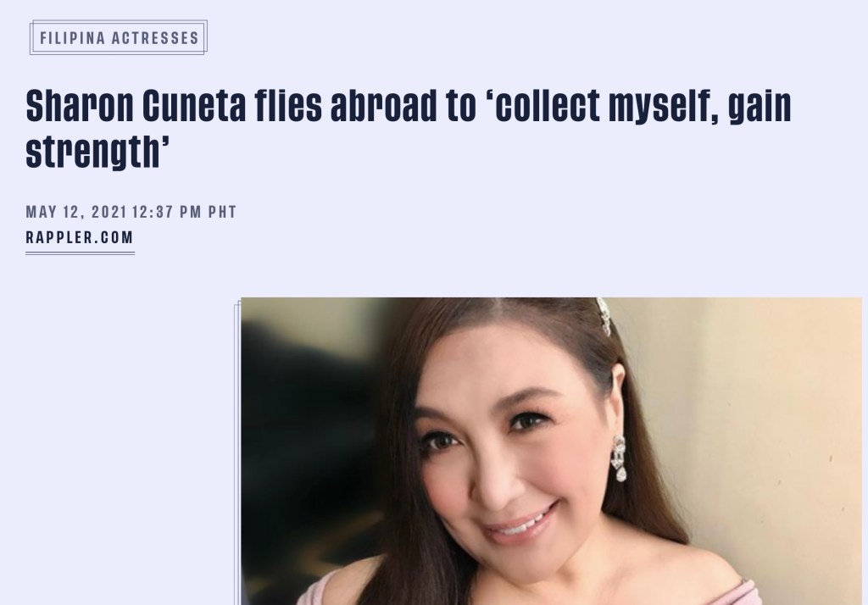The image size is (868, 605).
Task: Open the article's lead photo
Action: (551, 451)
